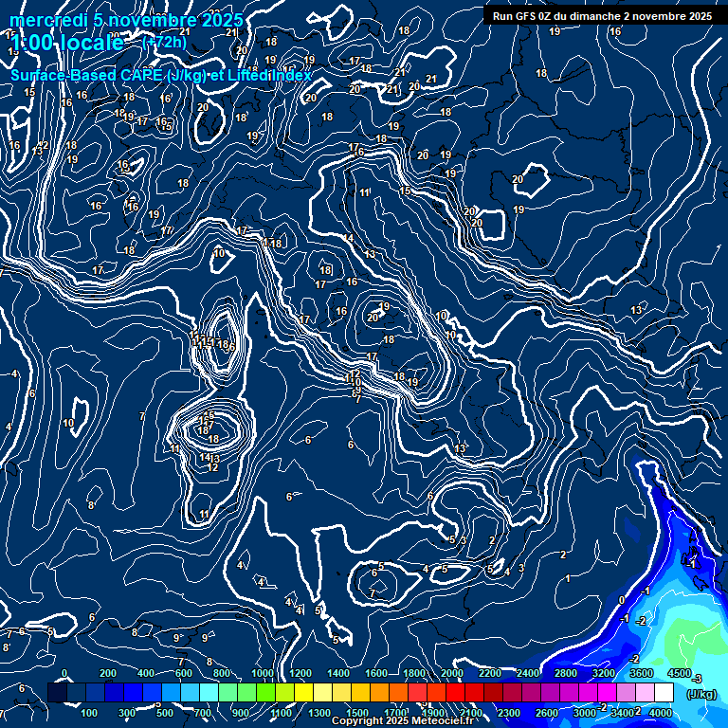The width and height of the screenshot is (728, 728).
Task: Select pure yellow swatch between 1200 and 1300
Action: click(x=303, y=692)
